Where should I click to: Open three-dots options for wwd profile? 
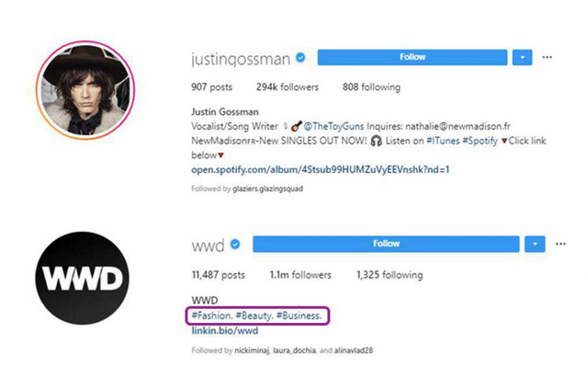560,244
